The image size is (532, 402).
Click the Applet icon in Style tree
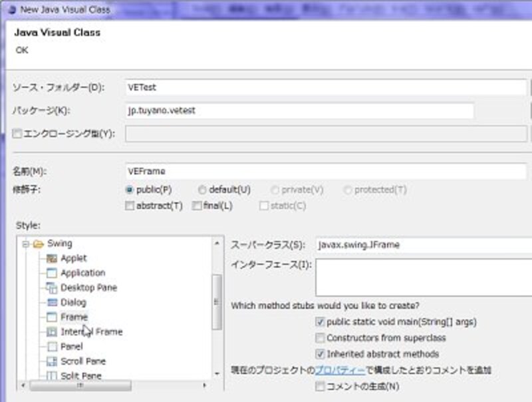(x=52, y=258)
